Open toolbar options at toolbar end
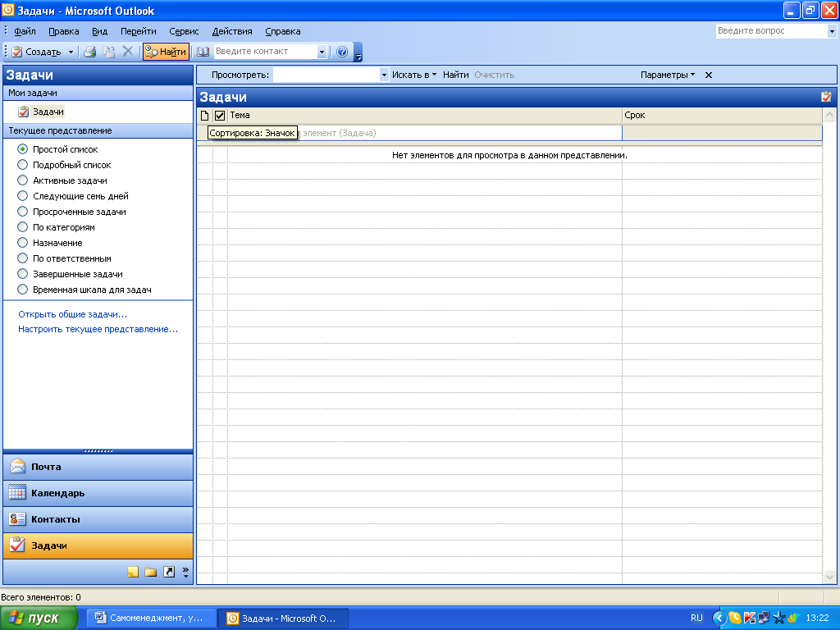 [358, 53]
